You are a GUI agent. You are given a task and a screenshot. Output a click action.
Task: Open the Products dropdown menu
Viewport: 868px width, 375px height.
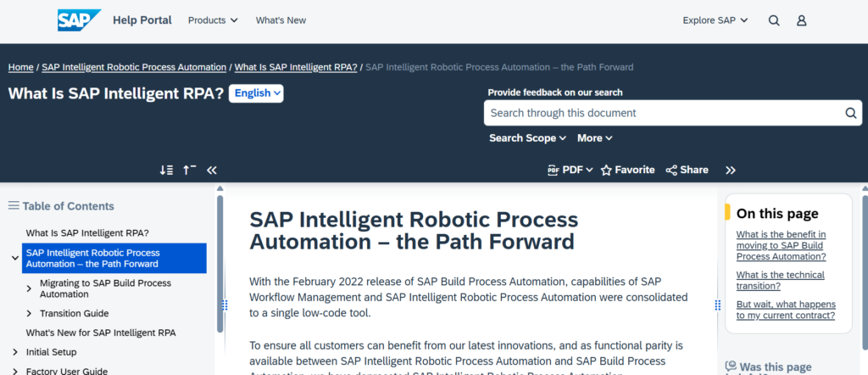point(213,20)
